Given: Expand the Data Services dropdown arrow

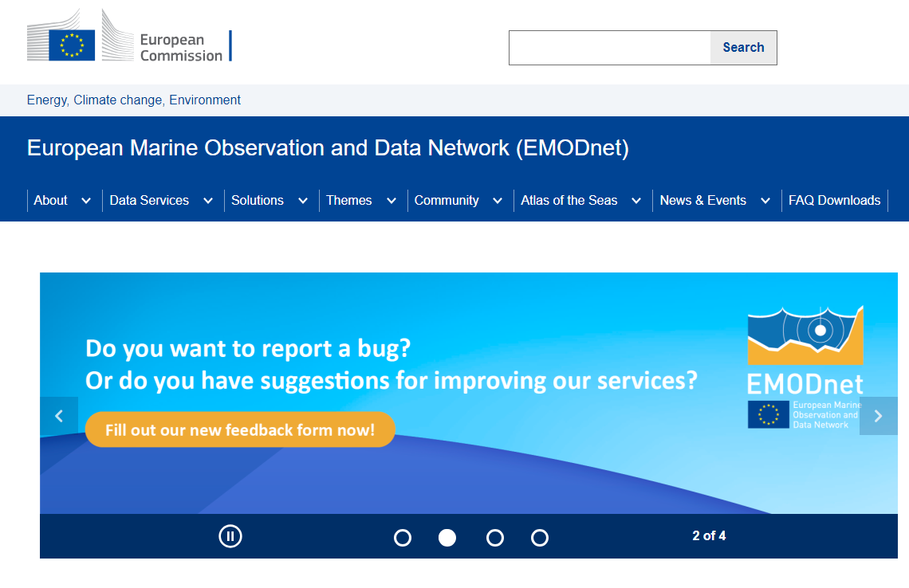Looking at the screenshot, I should 208,201.
